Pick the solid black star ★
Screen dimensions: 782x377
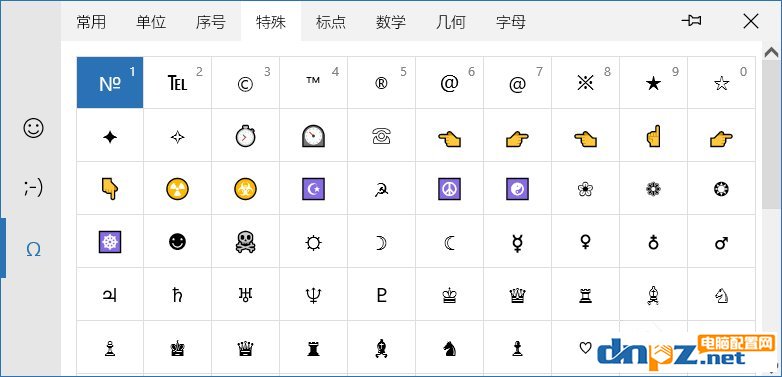[653, 82]
